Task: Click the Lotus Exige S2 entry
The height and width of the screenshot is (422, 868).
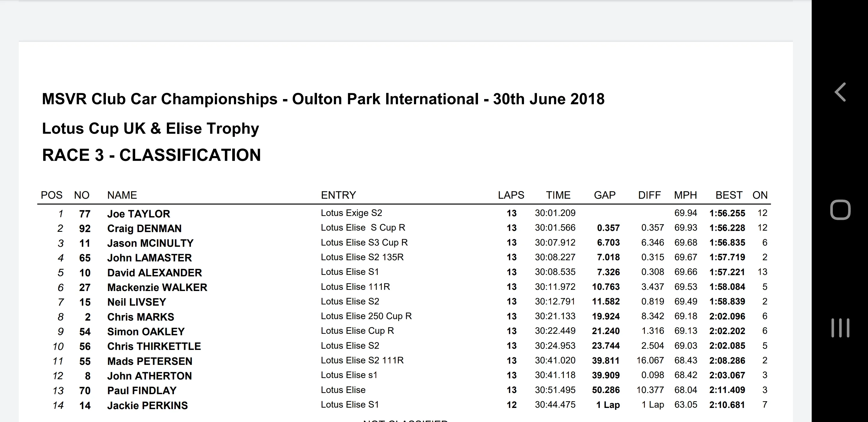Action: (x=351, y=213)
